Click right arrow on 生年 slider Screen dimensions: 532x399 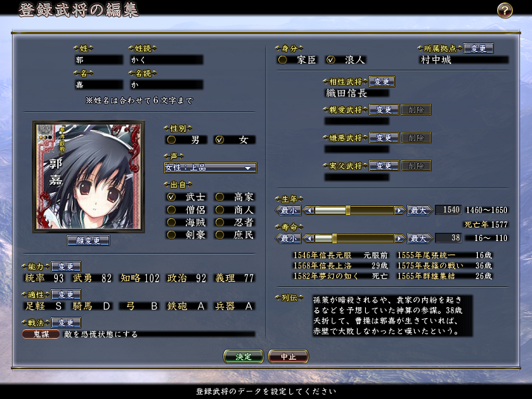[400, 211]
